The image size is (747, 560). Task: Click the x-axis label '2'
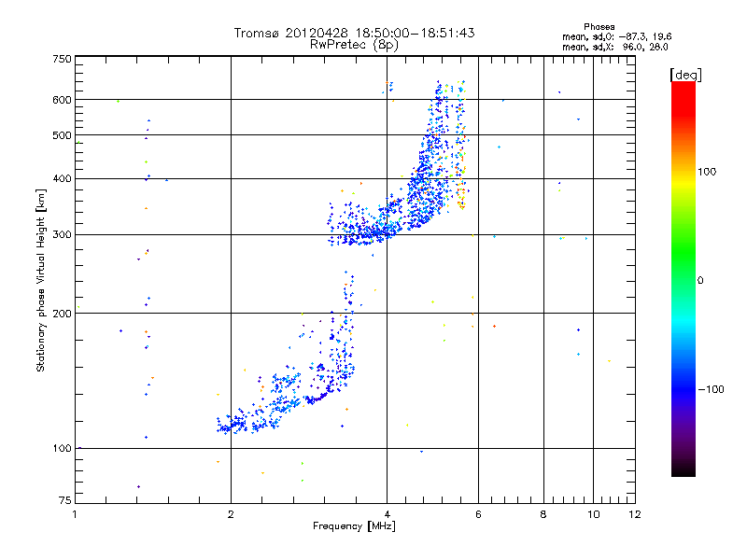pyautogui.click(x=231, y=514)
